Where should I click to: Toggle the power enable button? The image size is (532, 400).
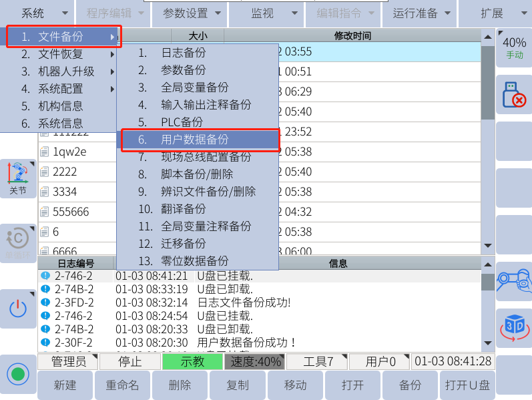click(x=18, y=309)
